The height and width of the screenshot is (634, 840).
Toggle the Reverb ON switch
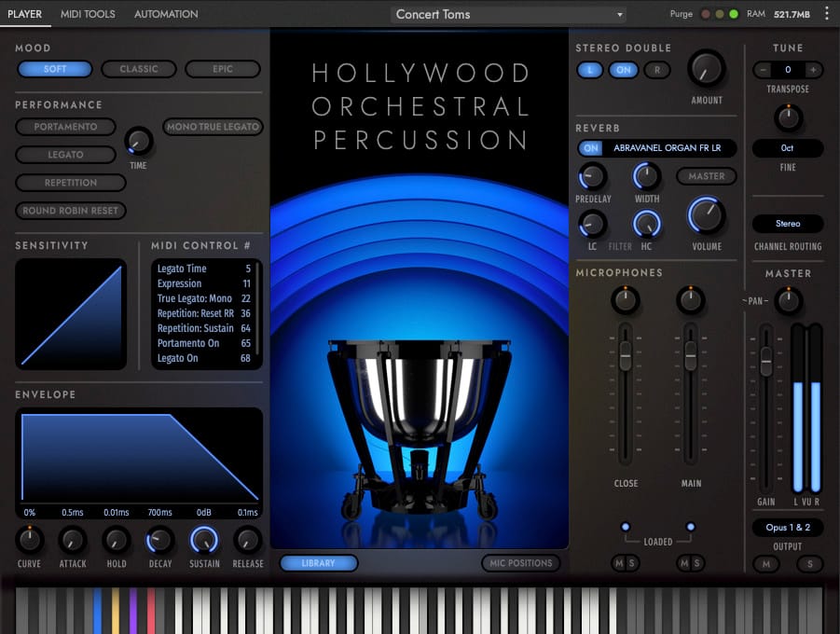point(590,148)
